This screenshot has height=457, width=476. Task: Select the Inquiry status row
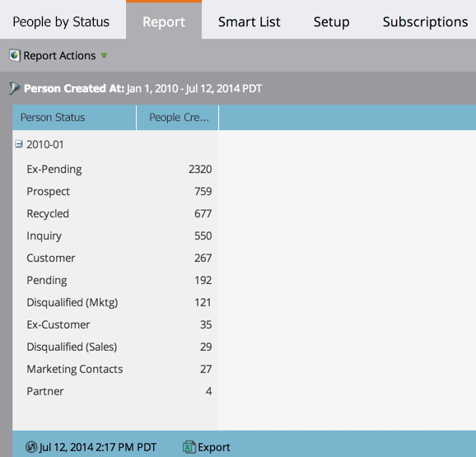point(115,235)
